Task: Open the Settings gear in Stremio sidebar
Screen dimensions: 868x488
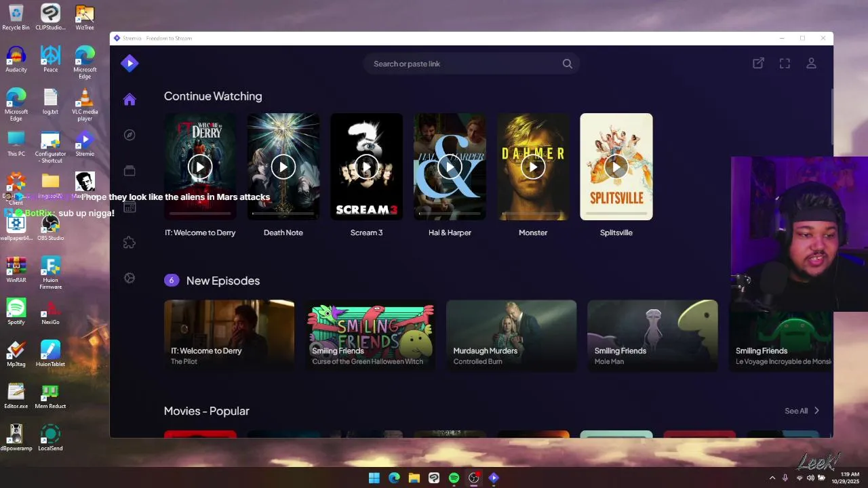Action: point(130,278)
